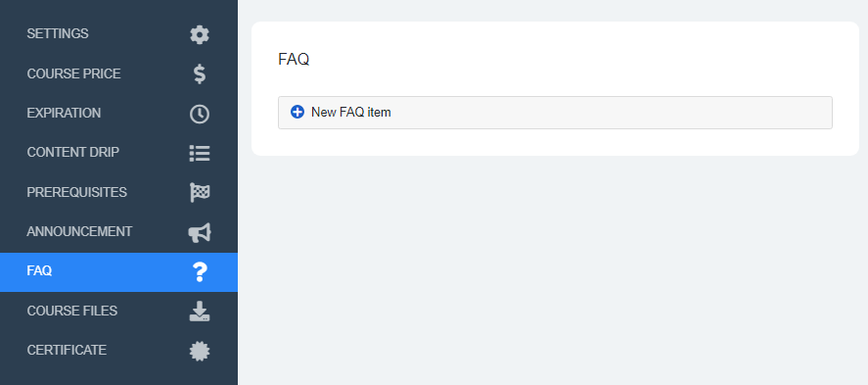Image resolution: width=868 pixels, height=385 pixels.
Task: Click the Expiration clock icon
Action: click(200, 114)
